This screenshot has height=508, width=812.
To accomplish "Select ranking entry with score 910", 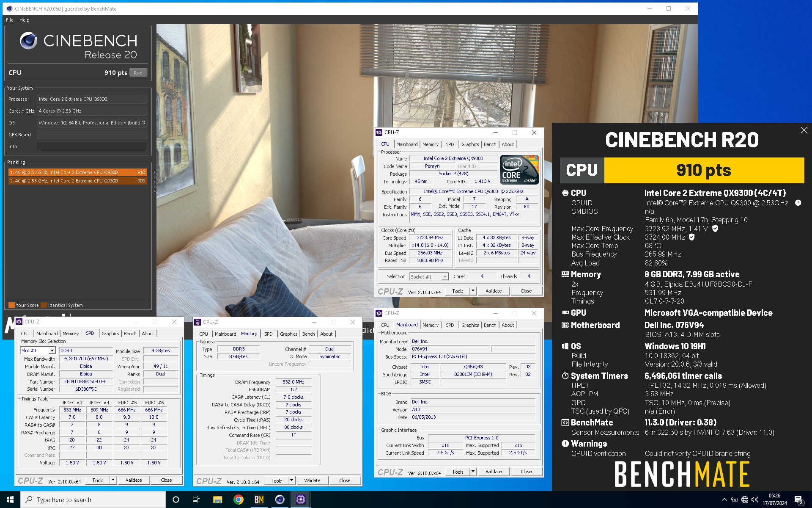I will [78, 172].
